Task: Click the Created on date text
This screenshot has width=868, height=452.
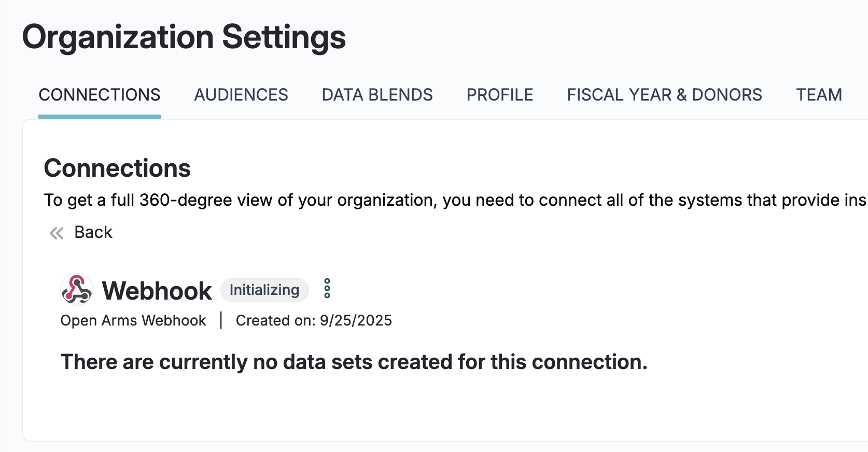Action: (314, 320)
